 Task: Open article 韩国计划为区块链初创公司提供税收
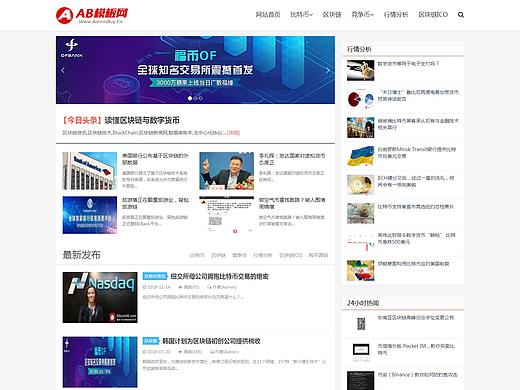pos(211,341)
